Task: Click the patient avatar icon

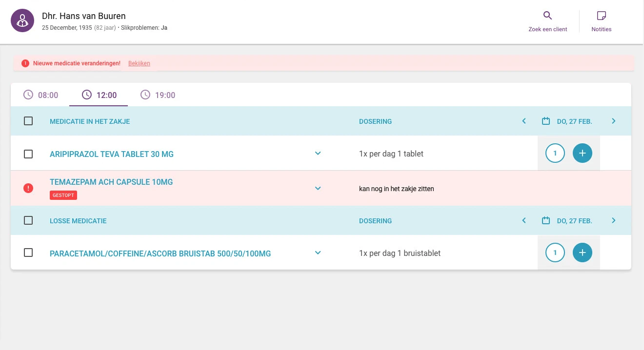Action: point(22,20)
